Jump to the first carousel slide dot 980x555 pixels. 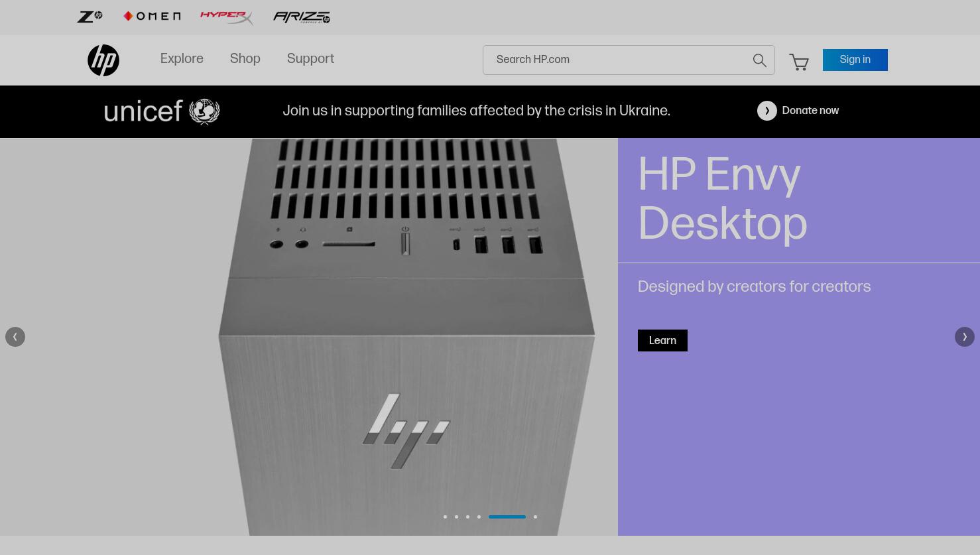point(445,517)
